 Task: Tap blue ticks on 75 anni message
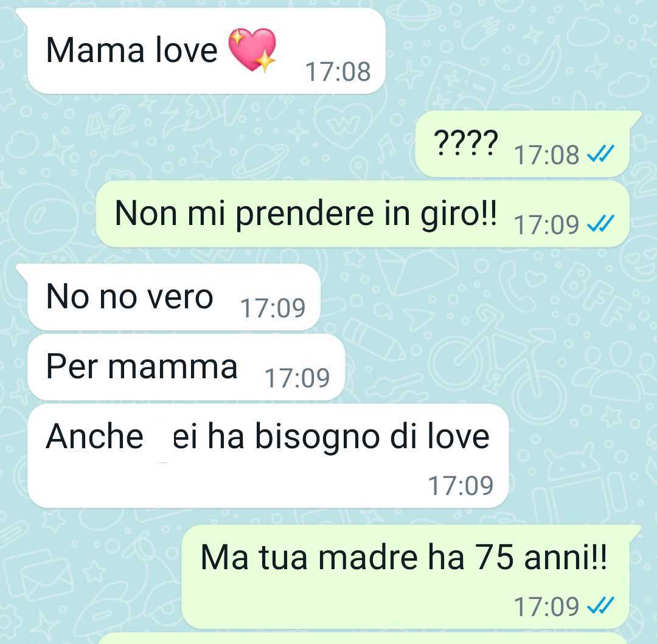tap(600, 605)
